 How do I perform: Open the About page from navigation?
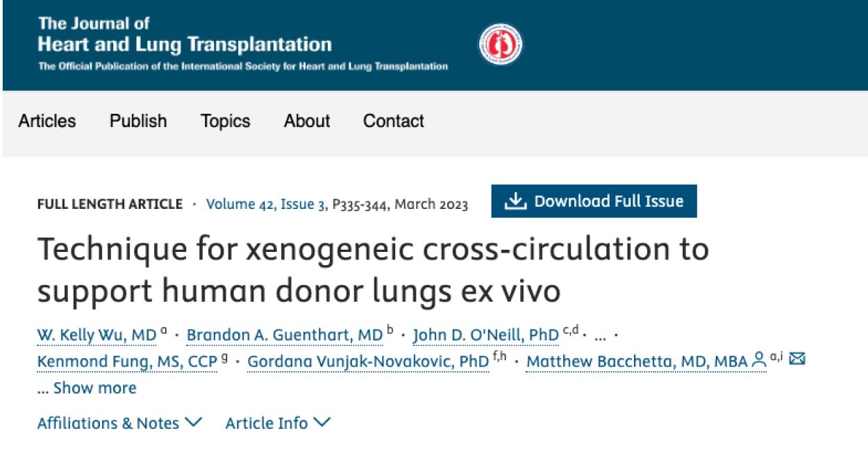click(x=307, y=121)
